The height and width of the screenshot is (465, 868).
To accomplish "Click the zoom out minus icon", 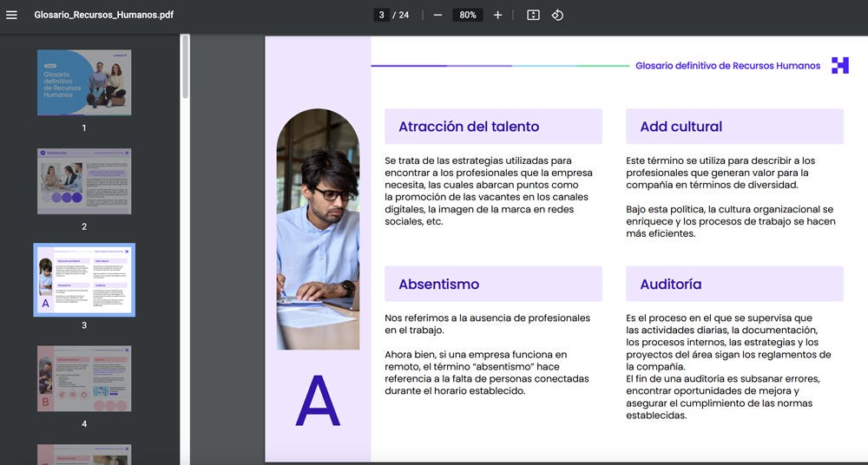I will pos(437,15).
